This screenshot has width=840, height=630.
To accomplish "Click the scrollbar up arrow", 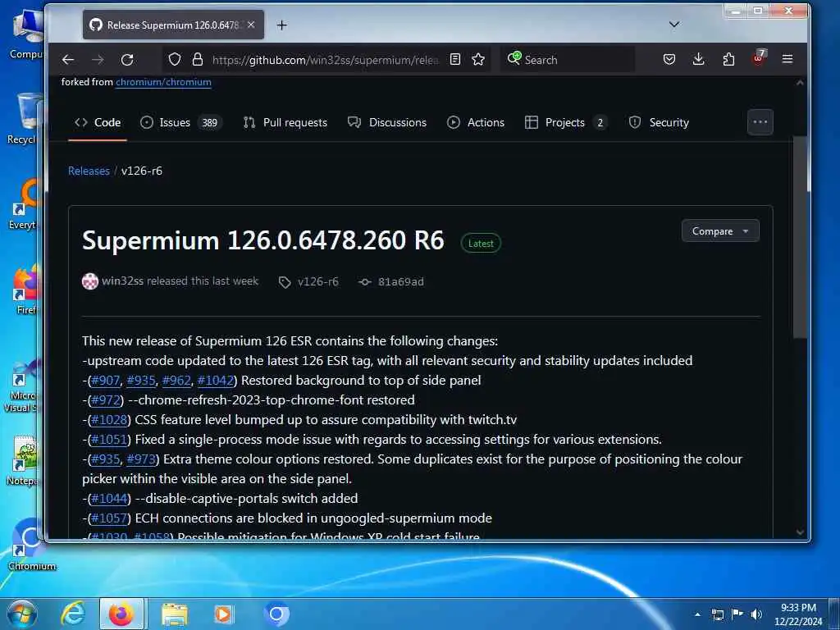I will click(x=800, y=83).
